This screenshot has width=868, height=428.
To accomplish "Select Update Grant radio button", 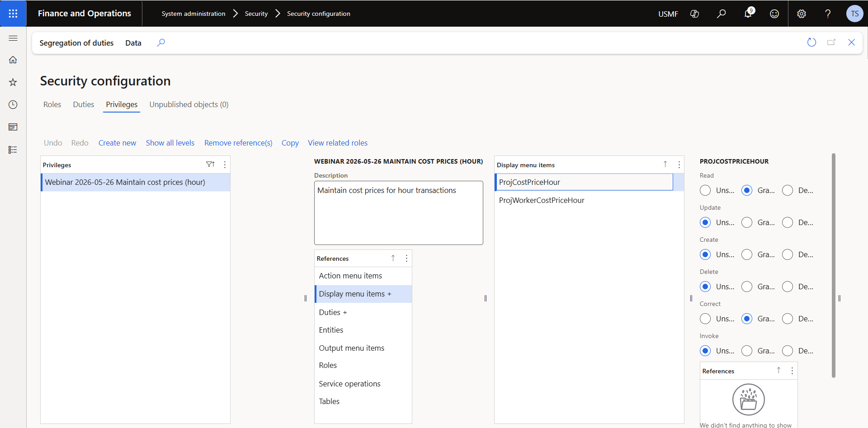I will point(747,222).
